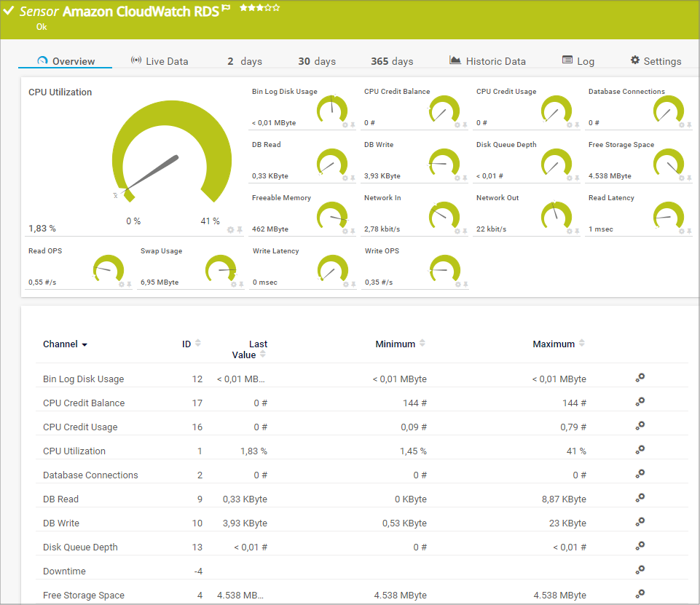Toggle pin on large CPU Utilization gauge
The image size is (700, 605).
(240, 230)
